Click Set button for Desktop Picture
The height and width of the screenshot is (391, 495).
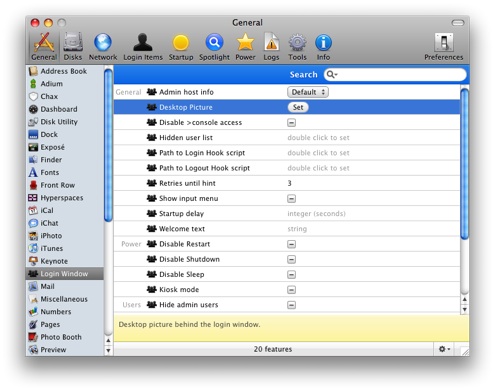pyautogui.click(x=298, y=107)
